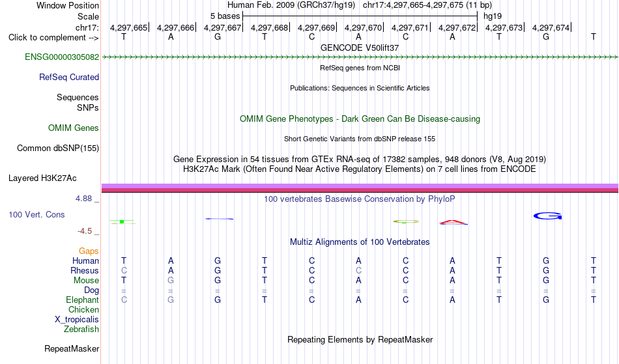This screenshot has width=619, height=364.
Task: Click 'Short Genetic Variants from dbSNP release 155'
Action: tap(360, 139)
